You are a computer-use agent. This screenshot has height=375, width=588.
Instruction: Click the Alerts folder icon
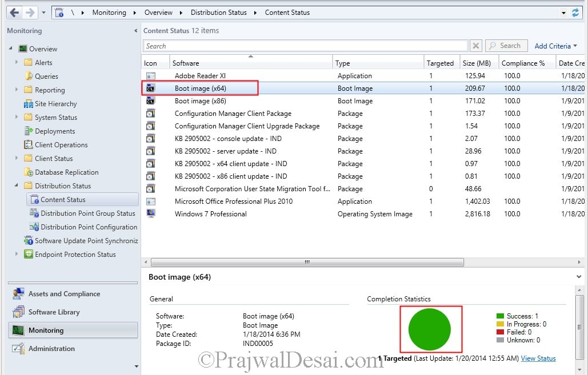point(28,62)
